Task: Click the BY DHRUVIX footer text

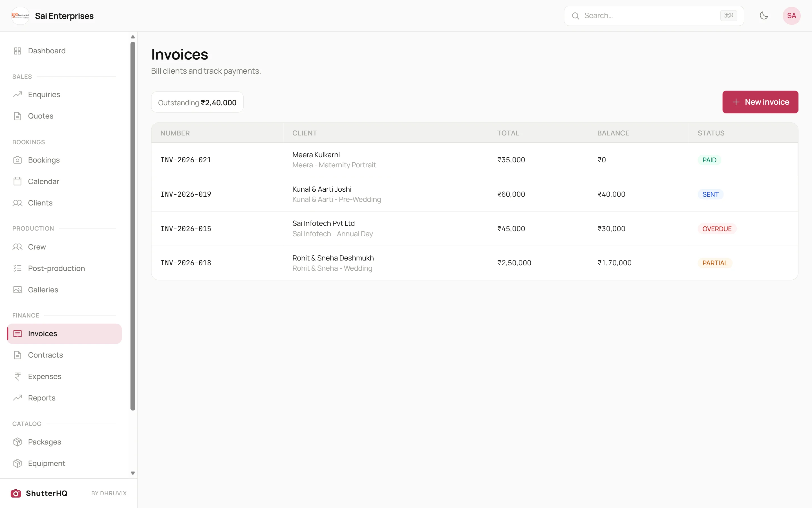Action: (109, 493)
